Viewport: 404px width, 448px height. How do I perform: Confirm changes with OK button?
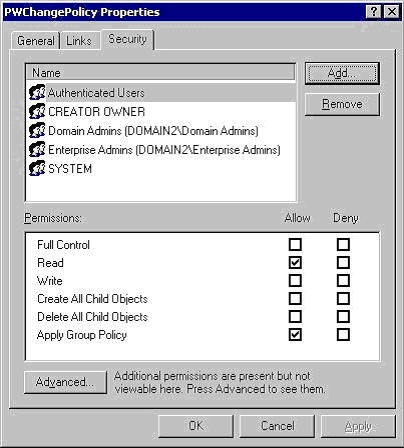tap(196, 426)
